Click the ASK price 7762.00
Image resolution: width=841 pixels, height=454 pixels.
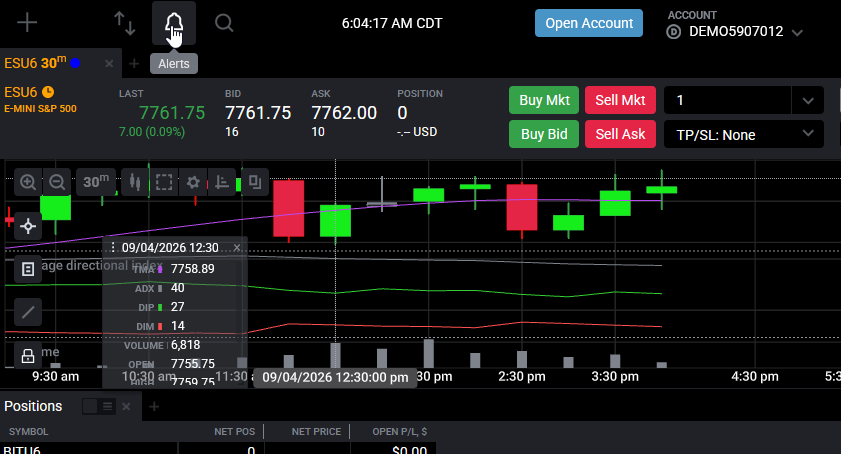(344, 113)
